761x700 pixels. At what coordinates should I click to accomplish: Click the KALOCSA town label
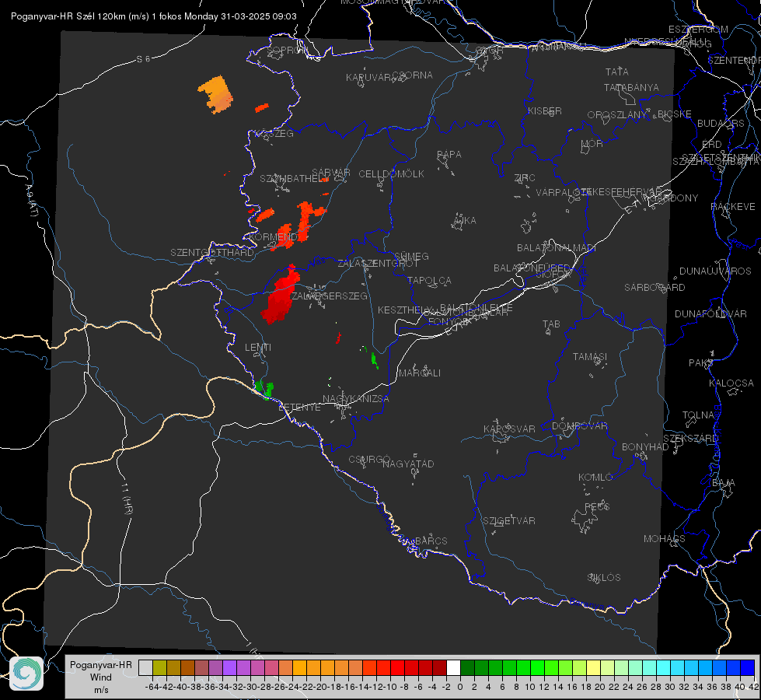click(731, 383)
